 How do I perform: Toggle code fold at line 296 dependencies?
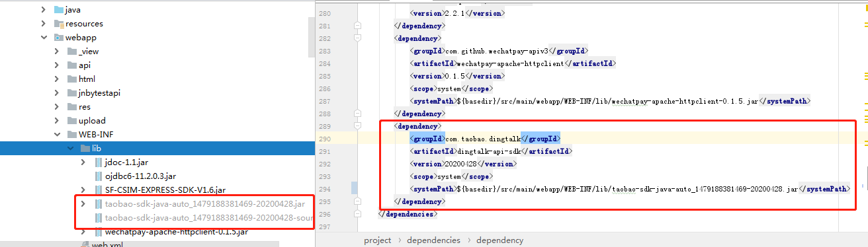(x=358, y=213)
